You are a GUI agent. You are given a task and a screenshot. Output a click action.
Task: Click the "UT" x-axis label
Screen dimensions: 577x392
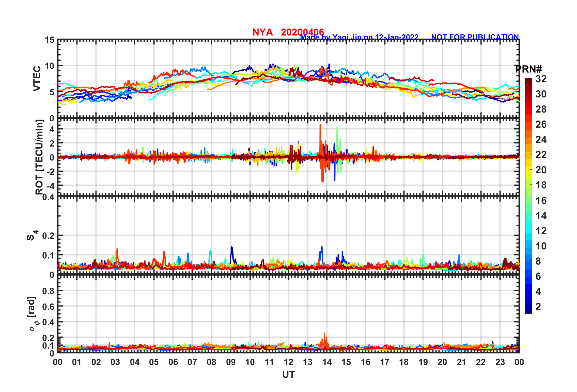(288, 375)
